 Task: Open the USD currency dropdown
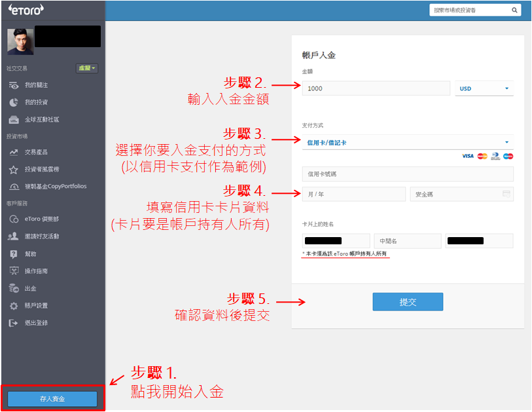(x=484, y=88)
